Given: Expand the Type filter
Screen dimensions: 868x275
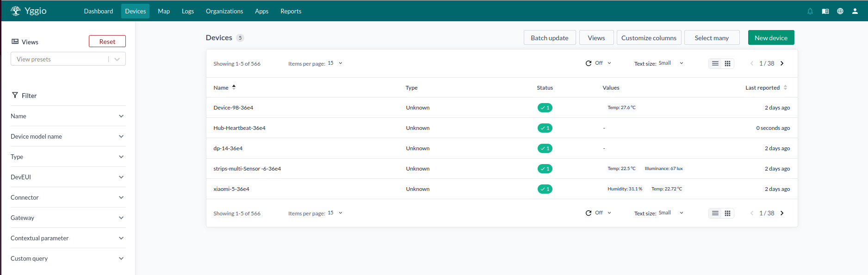Looking at the screenshot, I should (68, 157).
